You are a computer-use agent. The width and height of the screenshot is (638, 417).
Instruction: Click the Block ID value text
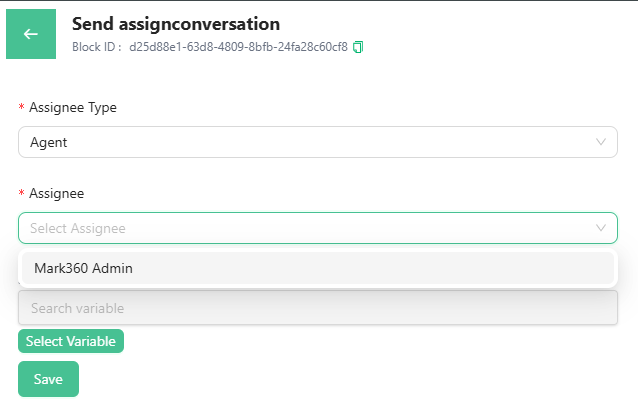(238, 47)
